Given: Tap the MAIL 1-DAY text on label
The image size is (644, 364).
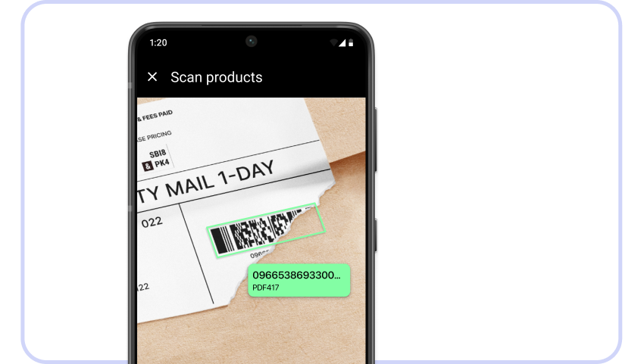Looking at the screenshot, I should 220,179.
